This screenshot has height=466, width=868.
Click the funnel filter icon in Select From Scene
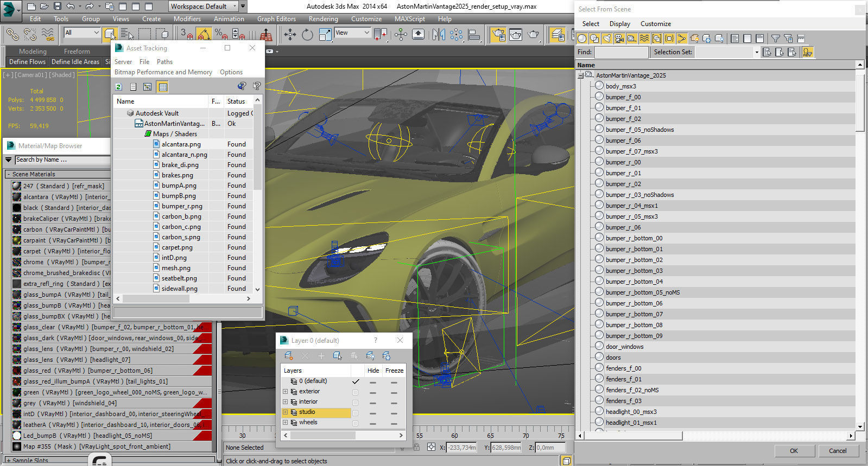click(776, 39)
